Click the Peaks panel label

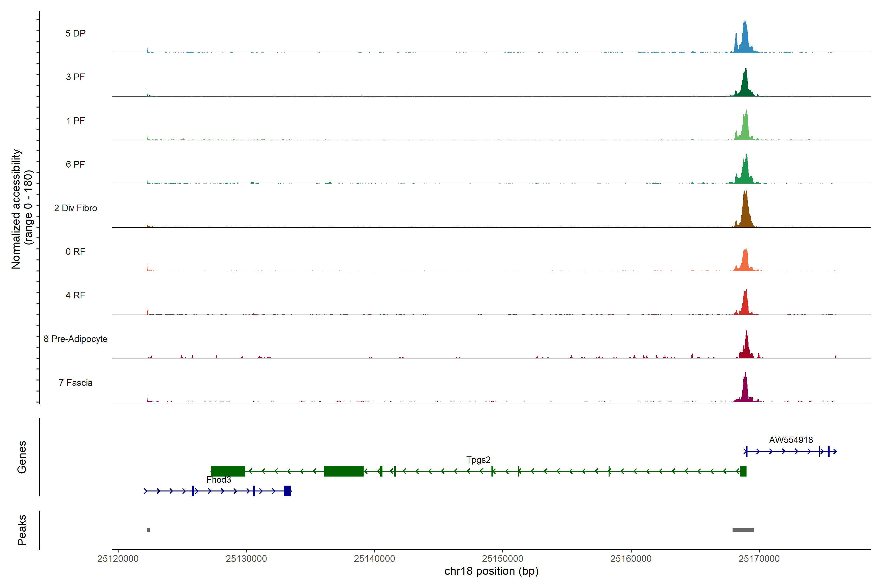tap(22, 530)
